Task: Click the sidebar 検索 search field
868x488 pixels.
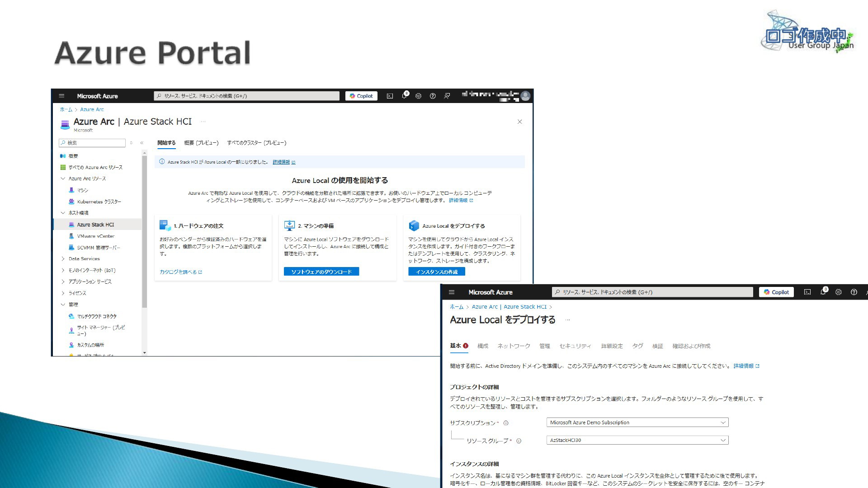Action: pos(92,143)
